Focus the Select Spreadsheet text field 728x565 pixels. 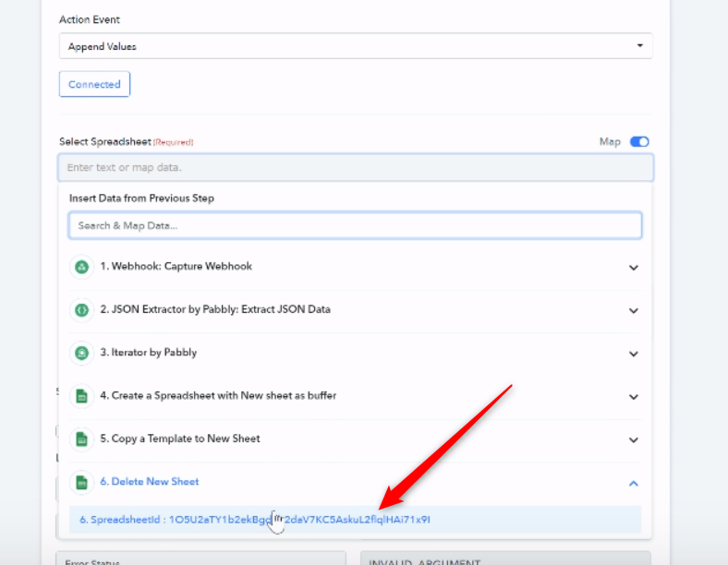point(356,167)
